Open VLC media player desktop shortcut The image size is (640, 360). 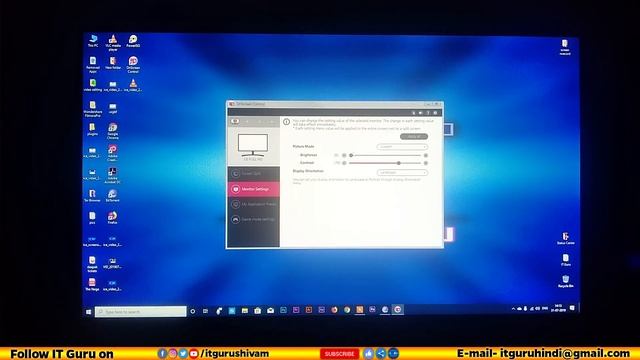[x=113, y=42]
